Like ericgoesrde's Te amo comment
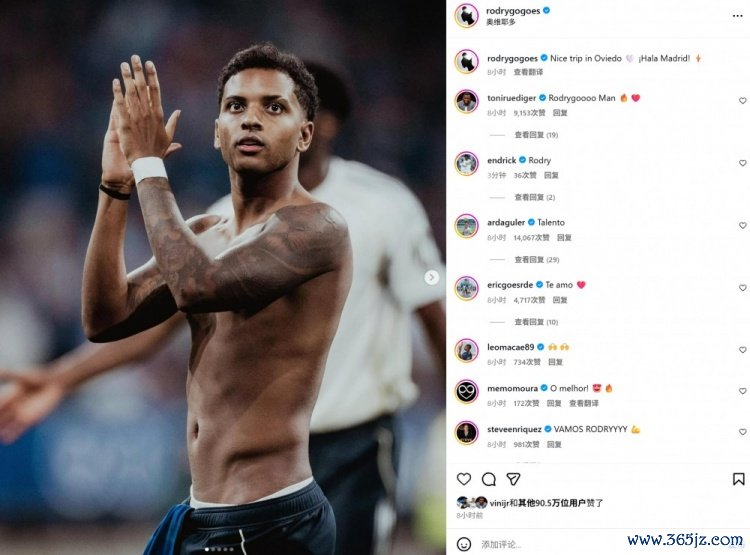 [x=742, y=288]
